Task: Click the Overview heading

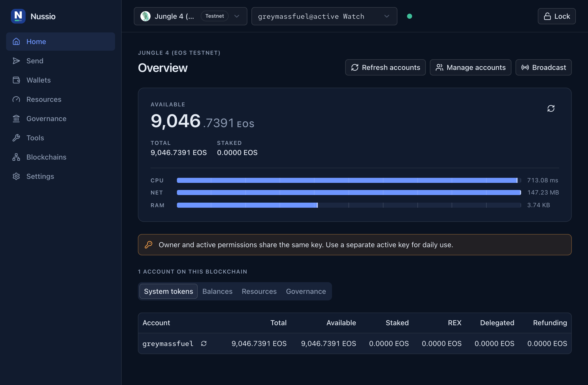Action: [x=163, y=68]
